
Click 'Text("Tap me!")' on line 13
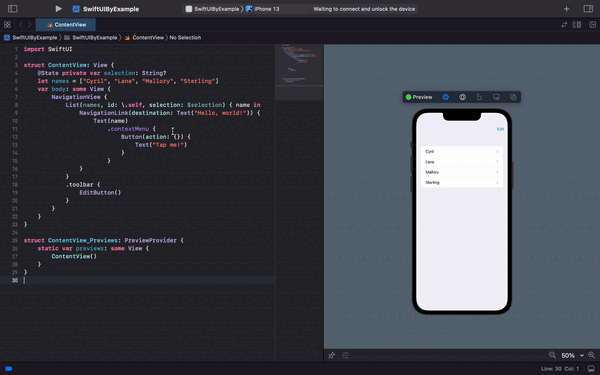click(x=161, y=145)
